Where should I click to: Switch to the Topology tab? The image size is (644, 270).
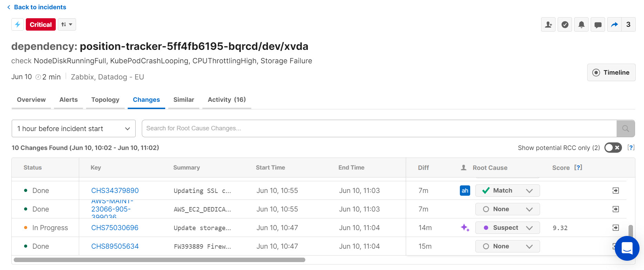point(105,99)
